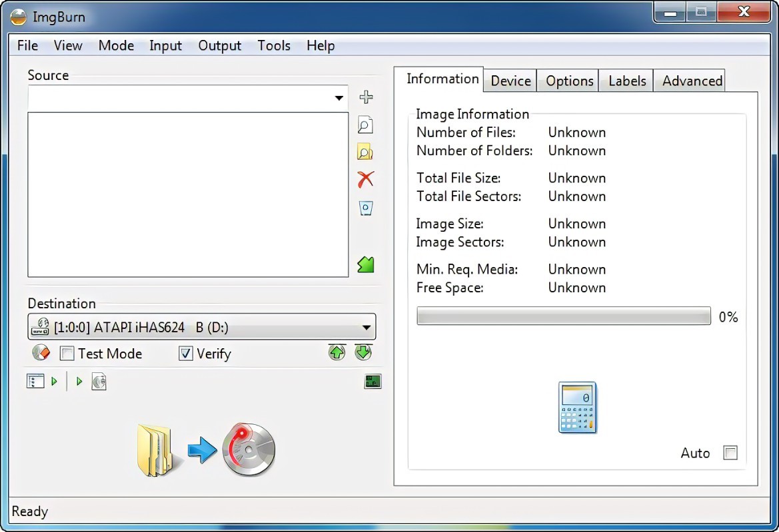Click the green up arrow near Verify
779x532 pixels.
(x=337, y=352)
